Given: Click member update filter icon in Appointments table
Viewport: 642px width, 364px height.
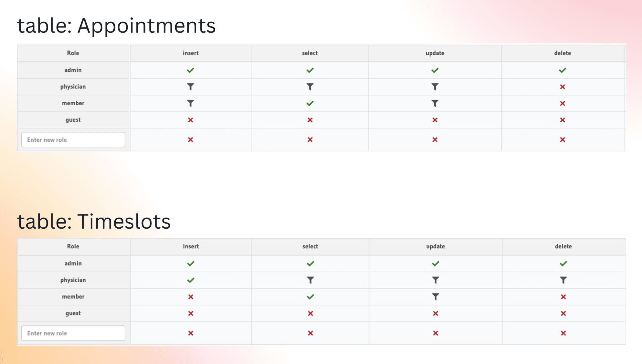Looking at the screenshot, I should [435, 103].
